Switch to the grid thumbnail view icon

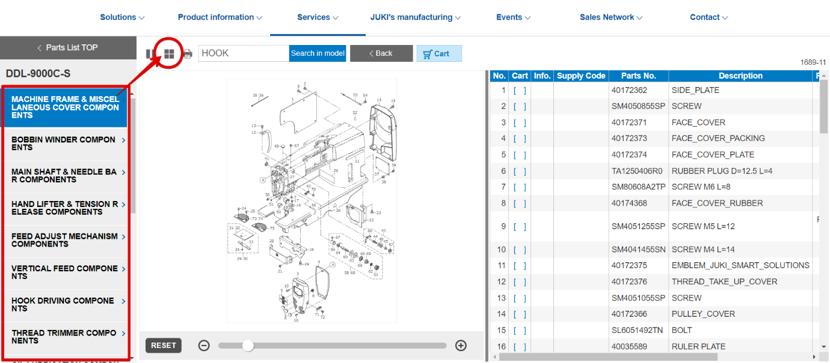click(169, 53)
